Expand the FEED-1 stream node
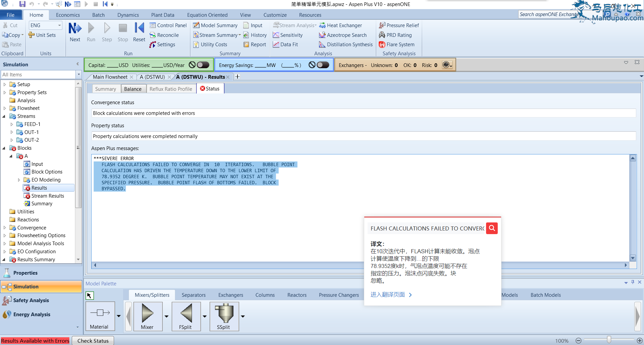Image resolution: width=644 pixels, height=345 pixels. (x=12, y=124)
